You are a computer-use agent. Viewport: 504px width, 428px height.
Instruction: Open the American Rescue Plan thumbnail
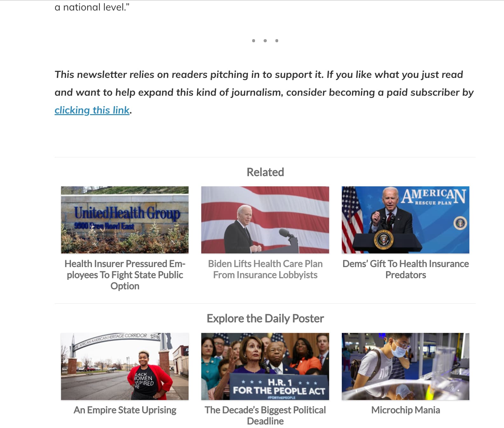(405, 220)
